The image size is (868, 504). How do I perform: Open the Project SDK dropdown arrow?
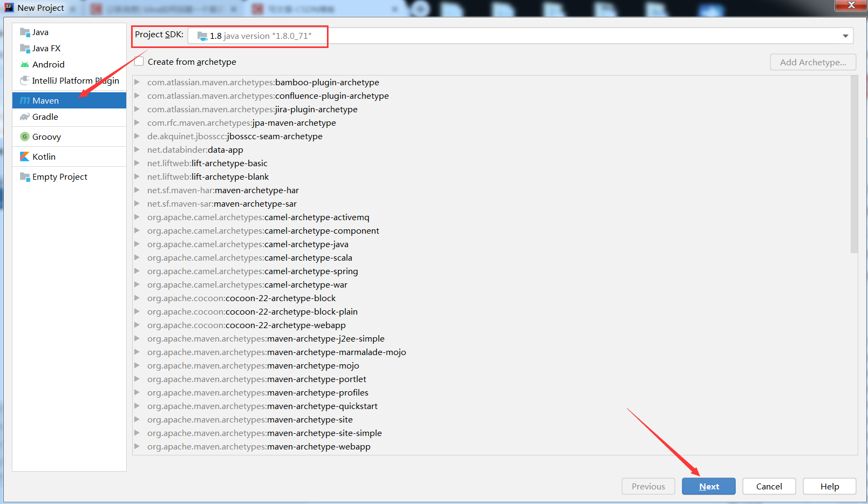[x=845, y=36]
